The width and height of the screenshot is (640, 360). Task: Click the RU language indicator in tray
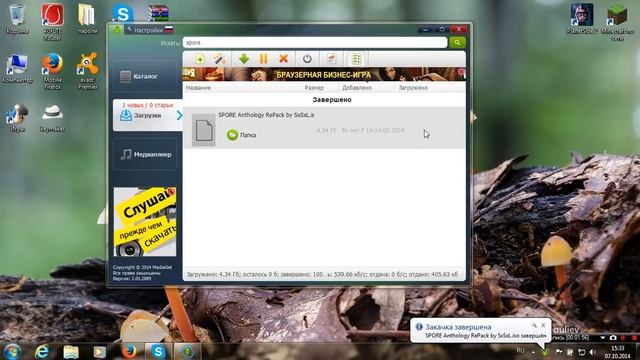pyautogui.click(x=520, y=351)
